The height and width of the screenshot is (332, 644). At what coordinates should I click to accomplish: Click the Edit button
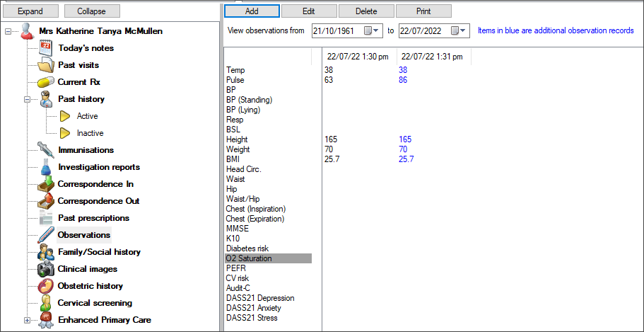click(309, 11)
